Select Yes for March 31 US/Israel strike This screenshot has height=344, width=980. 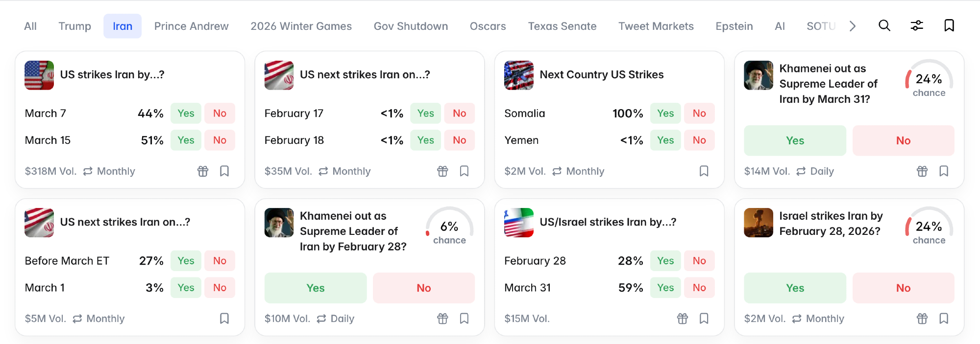click(665, 288)
